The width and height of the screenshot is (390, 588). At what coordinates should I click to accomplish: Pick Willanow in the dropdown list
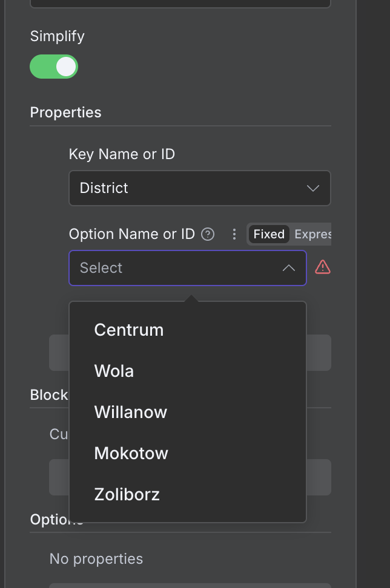[131, 412]
